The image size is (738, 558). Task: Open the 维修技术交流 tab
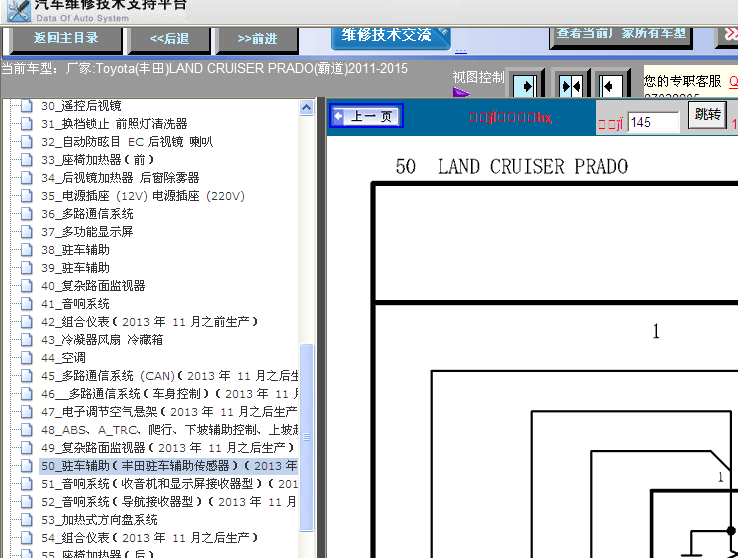(391, 38)
